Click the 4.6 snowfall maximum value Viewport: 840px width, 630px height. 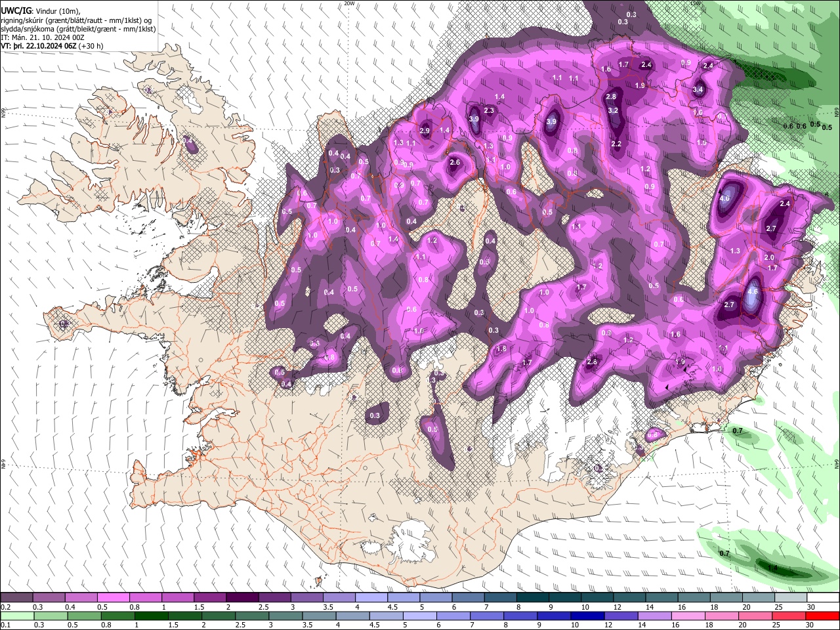pyautogui.click(x=753, y=291)
